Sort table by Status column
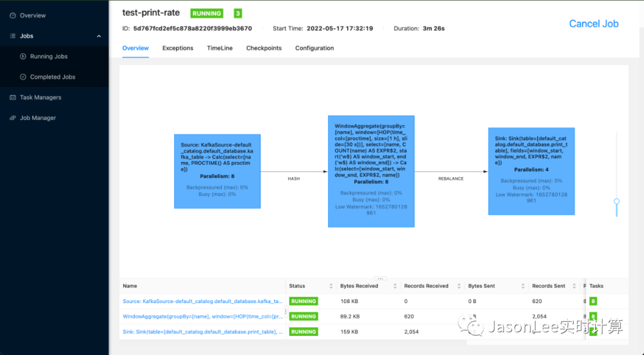This screenshot has width=644, height=355. 330,286
